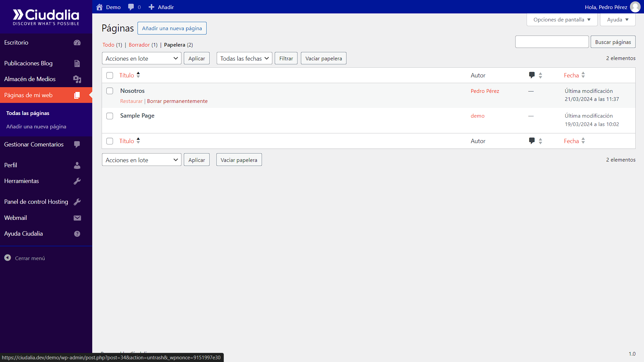The image size is (644, 362).
Task: Collapse sidebar with Cerrar menú arrow icon
Action: pyautogui.click(x=8, y=258)
